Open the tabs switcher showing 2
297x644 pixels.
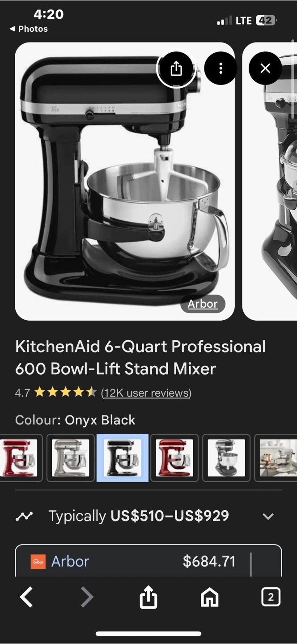tap(271, 597)
